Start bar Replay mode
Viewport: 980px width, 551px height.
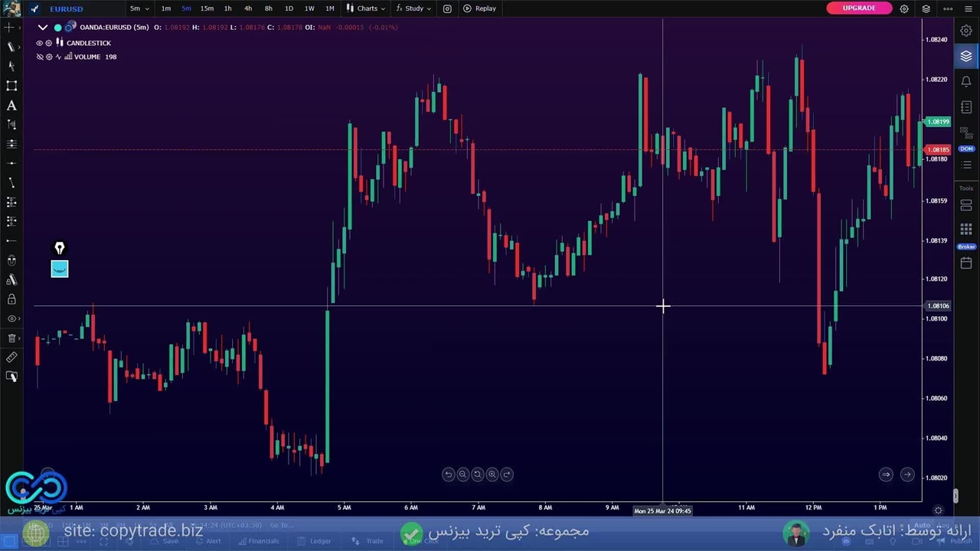pyautogui.click(x=479, y=8)
